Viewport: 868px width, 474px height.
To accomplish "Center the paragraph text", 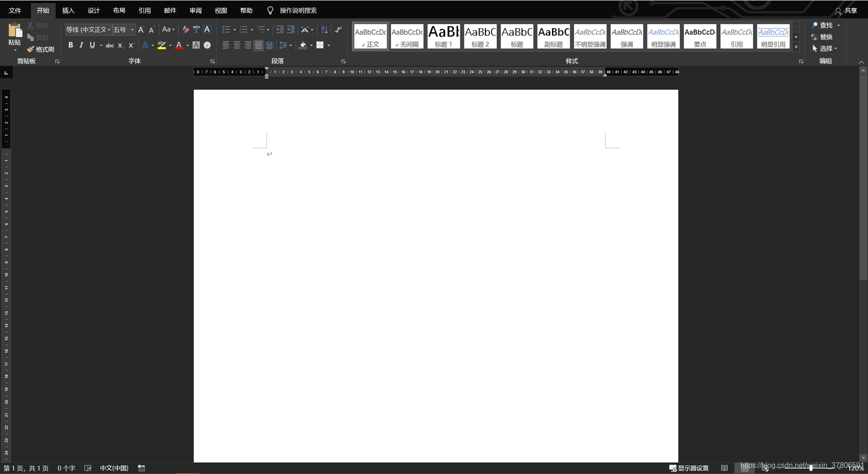I will [237, 45].
